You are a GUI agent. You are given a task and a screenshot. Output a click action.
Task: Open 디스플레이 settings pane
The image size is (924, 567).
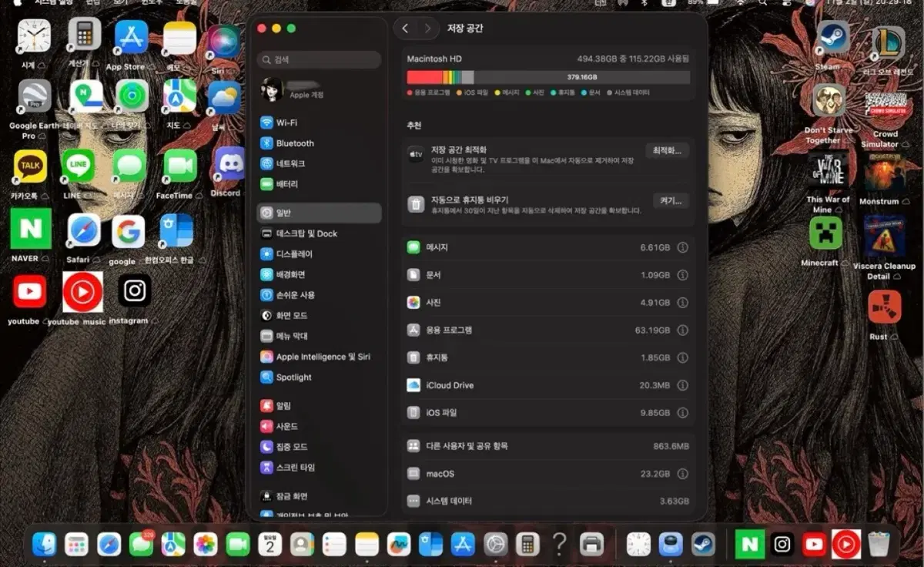[319, 254]
